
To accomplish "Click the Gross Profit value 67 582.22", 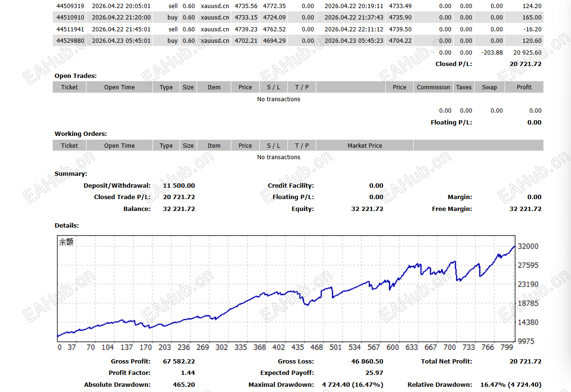I will point(179,361).
